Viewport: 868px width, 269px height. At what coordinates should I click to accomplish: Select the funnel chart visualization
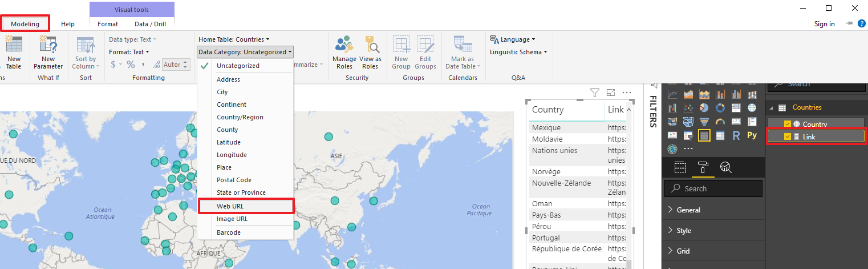click(x=704, y=122)
